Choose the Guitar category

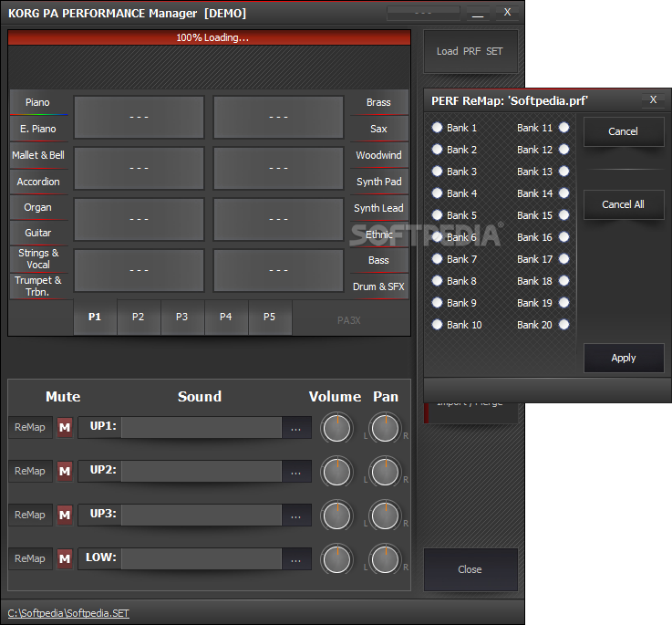point(38,233)
